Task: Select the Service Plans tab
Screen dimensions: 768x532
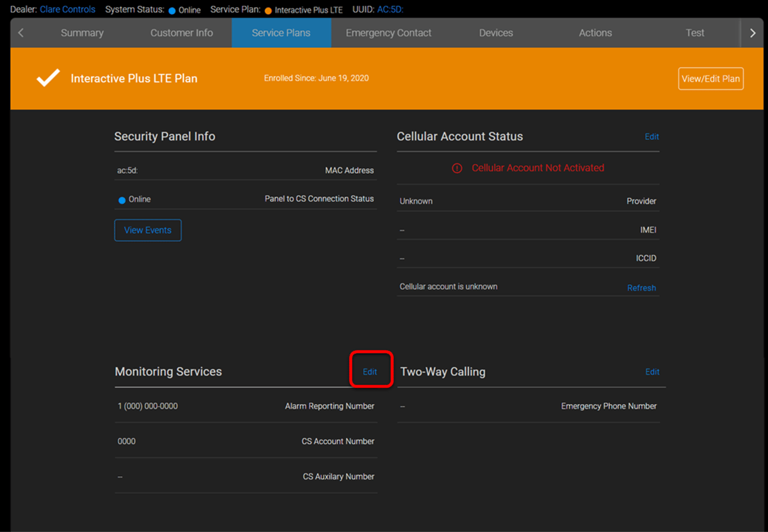Action: coord(281,33)
